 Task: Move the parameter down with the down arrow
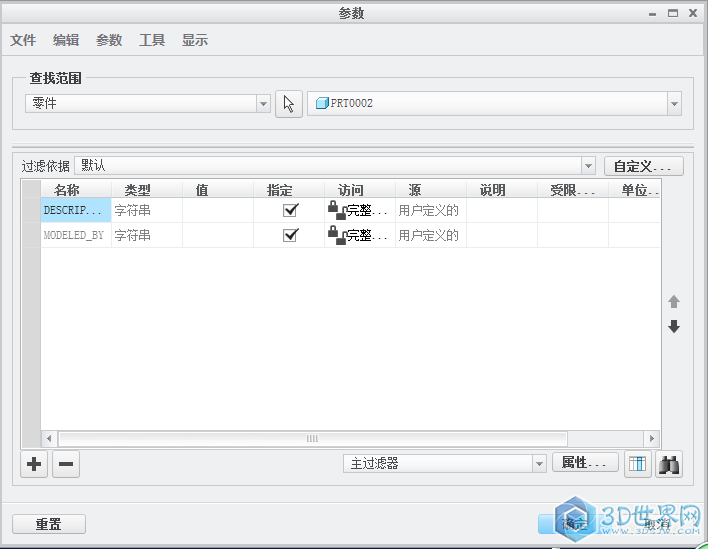[x=674, y=326]
